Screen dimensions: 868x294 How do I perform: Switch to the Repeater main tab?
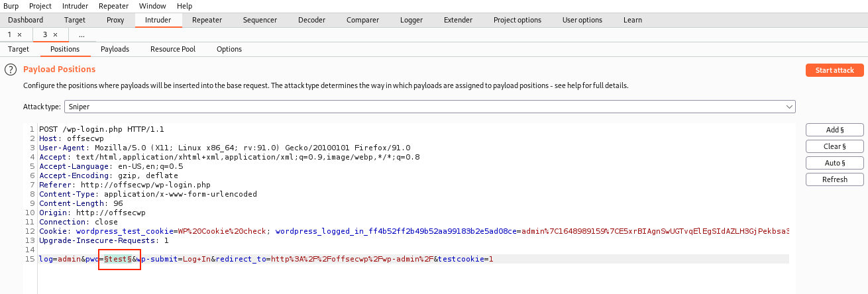[x=207, y=20]
